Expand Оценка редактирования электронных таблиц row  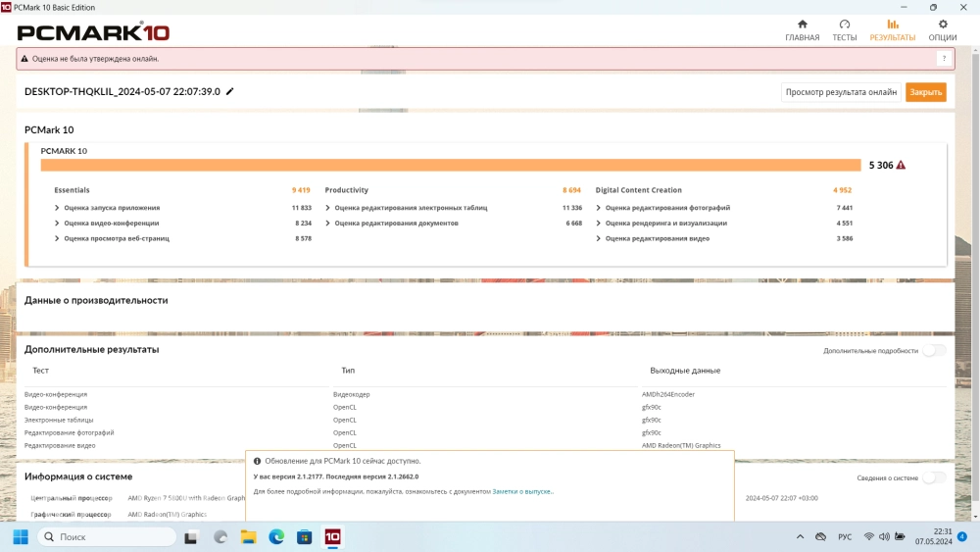click(327, 208)
